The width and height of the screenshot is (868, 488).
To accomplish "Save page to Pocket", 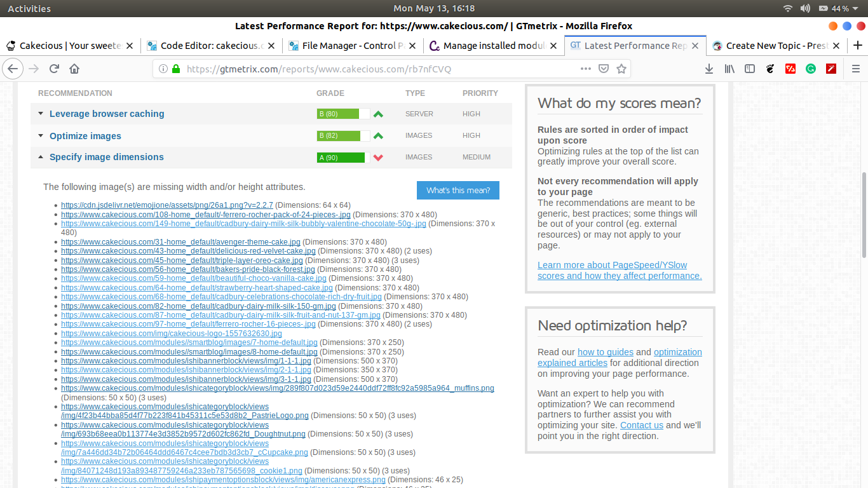I will 604,69.
